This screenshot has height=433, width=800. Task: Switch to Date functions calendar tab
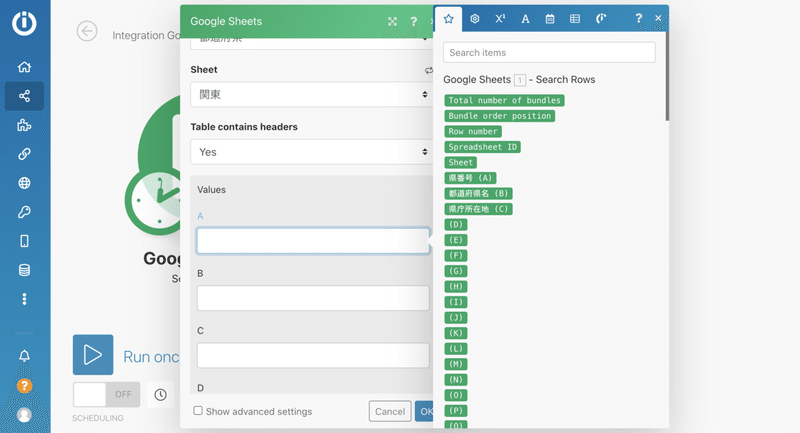point(550,18)
